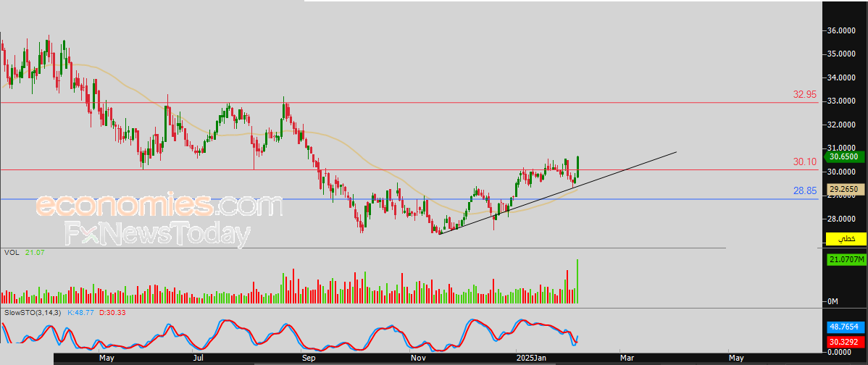Click the K:48.77 stochastic reading
This screenshot has height=365, width=868.
click(81, 313)
